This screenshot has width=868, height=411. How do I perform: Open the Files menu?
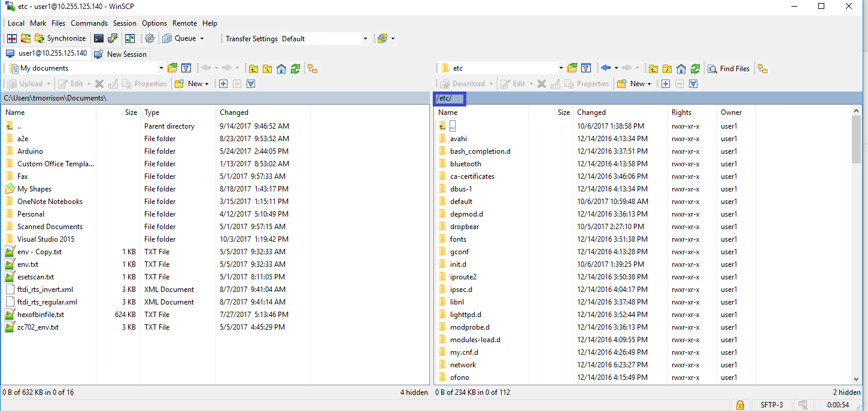pos(59,23)
